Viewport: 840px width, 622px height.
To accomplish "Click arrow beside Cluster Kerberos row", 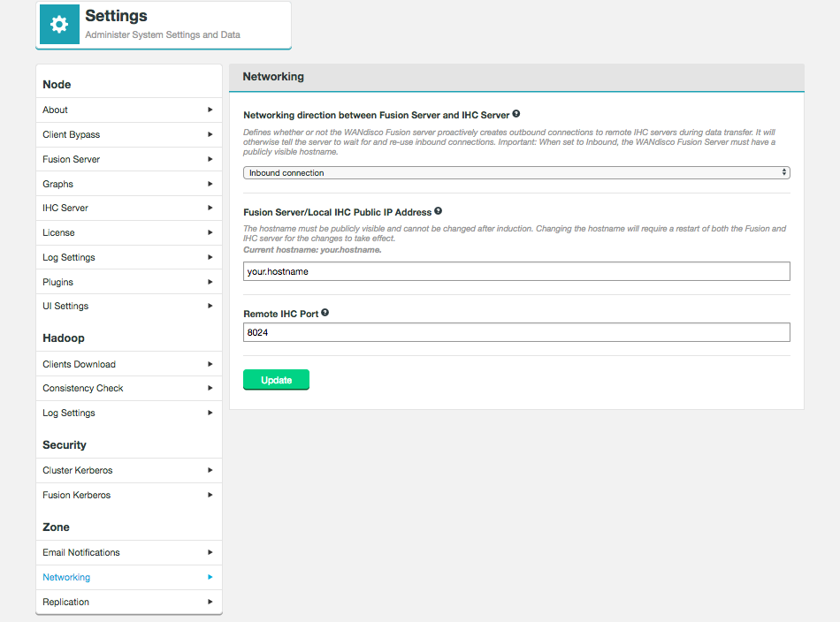I will point(210,470).
